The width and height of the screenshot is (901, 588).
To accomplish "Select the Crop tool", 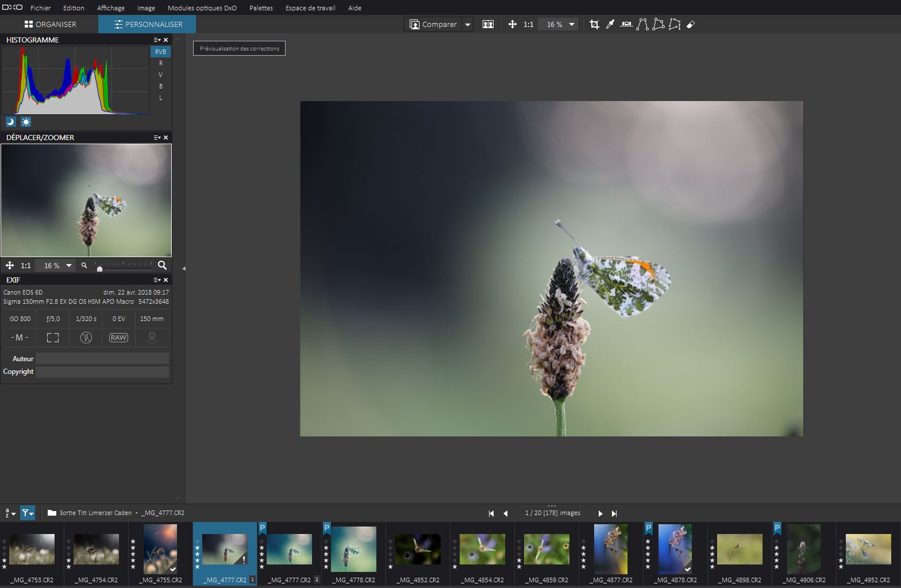I will (594, 24).
